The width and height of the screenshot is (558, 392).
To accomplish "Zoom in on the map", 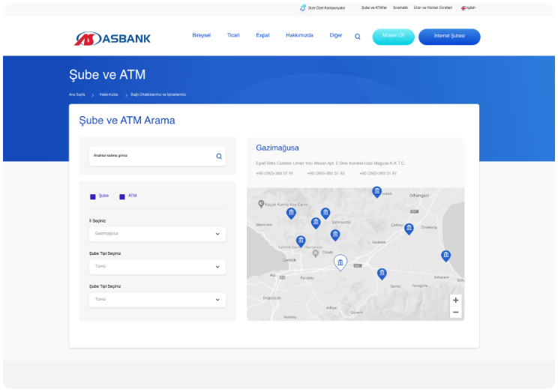I will pyautogui.click(x=455, y=300).
